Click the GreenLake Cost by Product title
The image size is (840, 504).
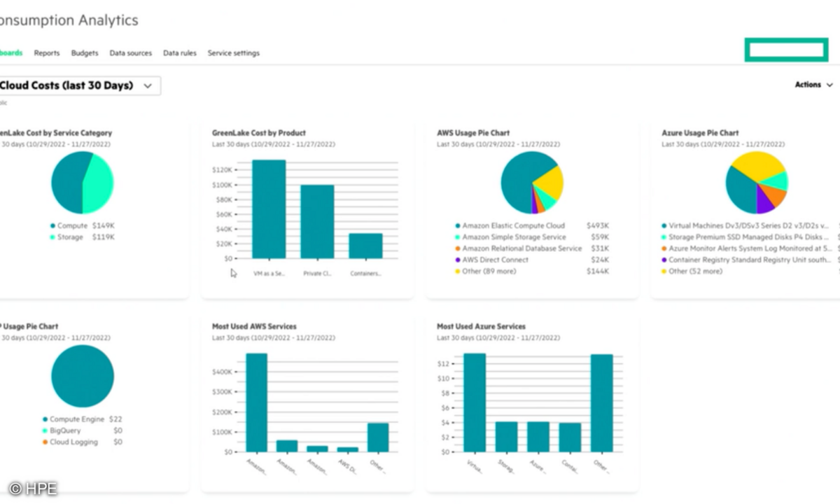pyautogui.click(x=259, y=133)
